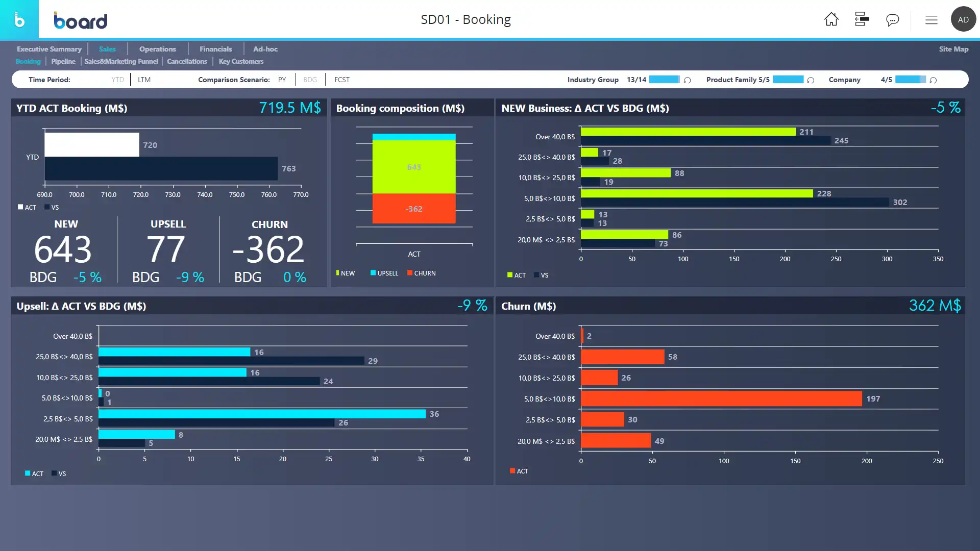Screen dimensions: 980x551
Task: Click green 643 segment in Booking composition
Action: pyautogui.click(x=414, y=167)
